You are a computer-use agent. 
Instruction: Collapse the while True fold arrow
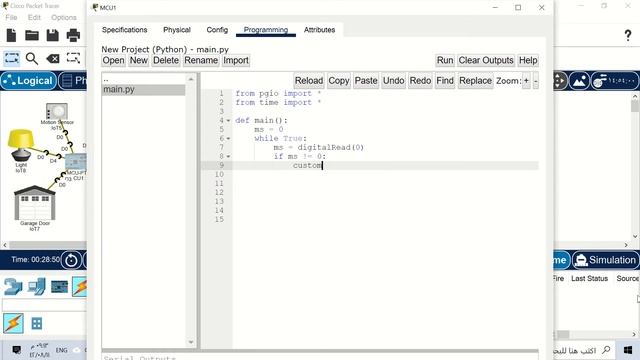pos(228,139)
